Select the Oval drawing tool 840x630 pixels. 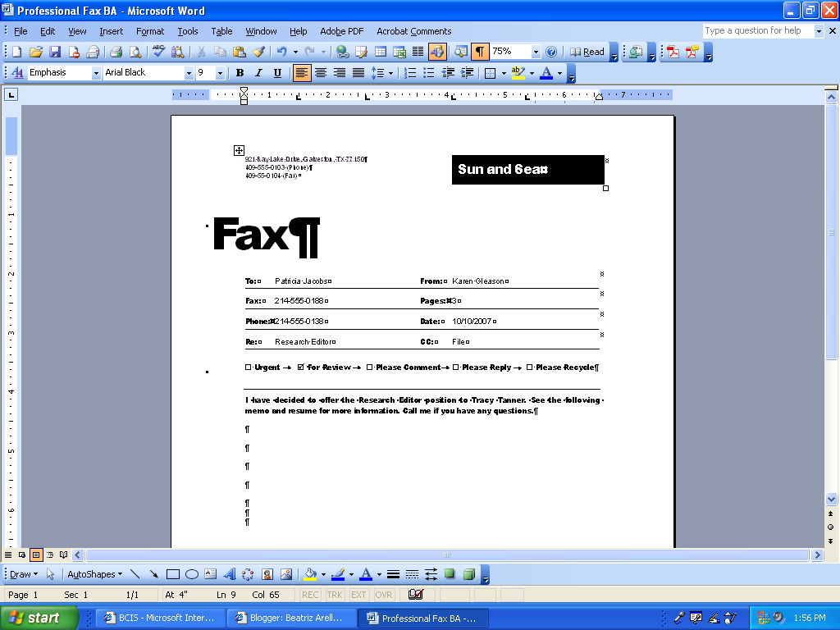(x=192, y=574)
